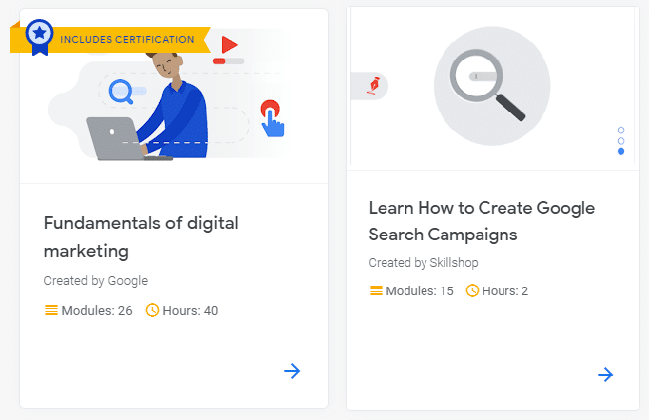
Task: Click the red play icon in the illustration
Action: (229, 44)
